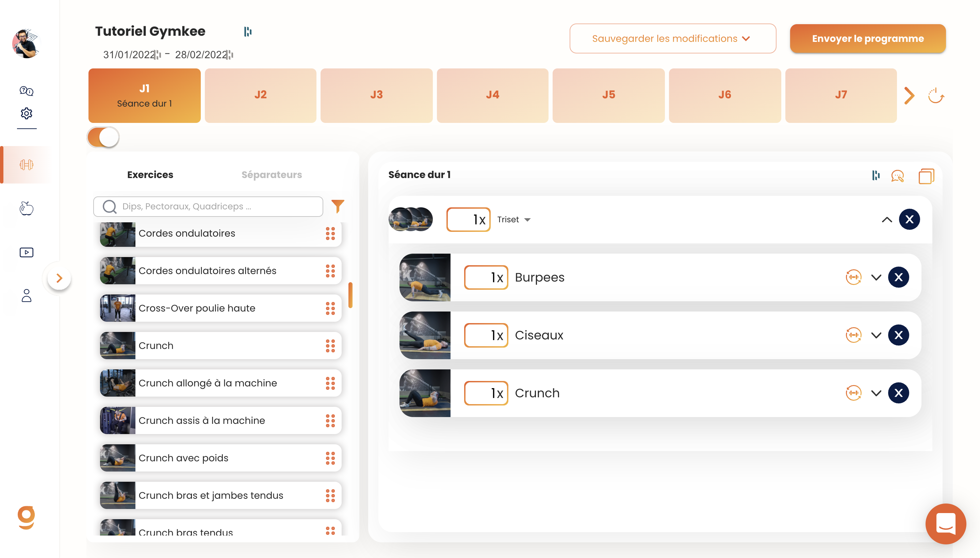
Task: Collapse the Triset group with chevron
Action: tap(886, 220)
